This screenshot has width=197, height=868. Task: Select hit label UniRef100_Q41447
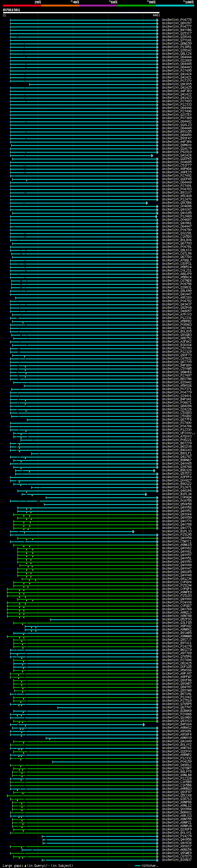(177, 294)
